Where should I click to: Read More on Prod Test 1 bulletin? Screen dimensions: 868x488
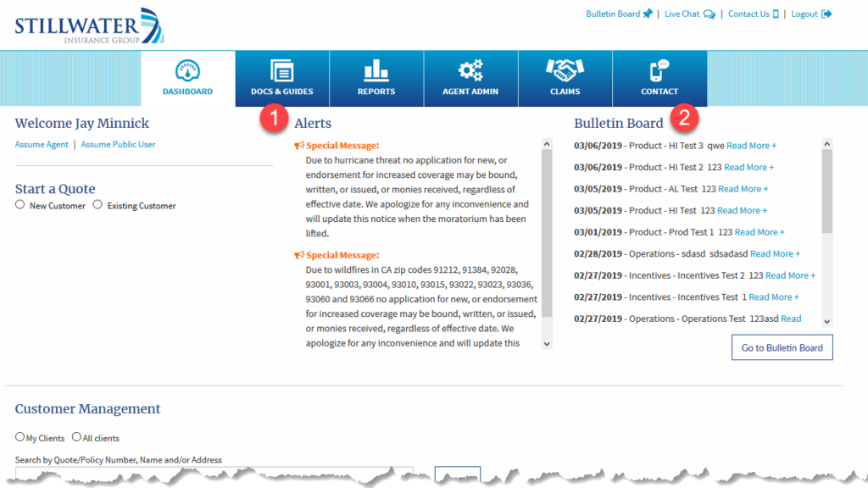pos(759,232)
